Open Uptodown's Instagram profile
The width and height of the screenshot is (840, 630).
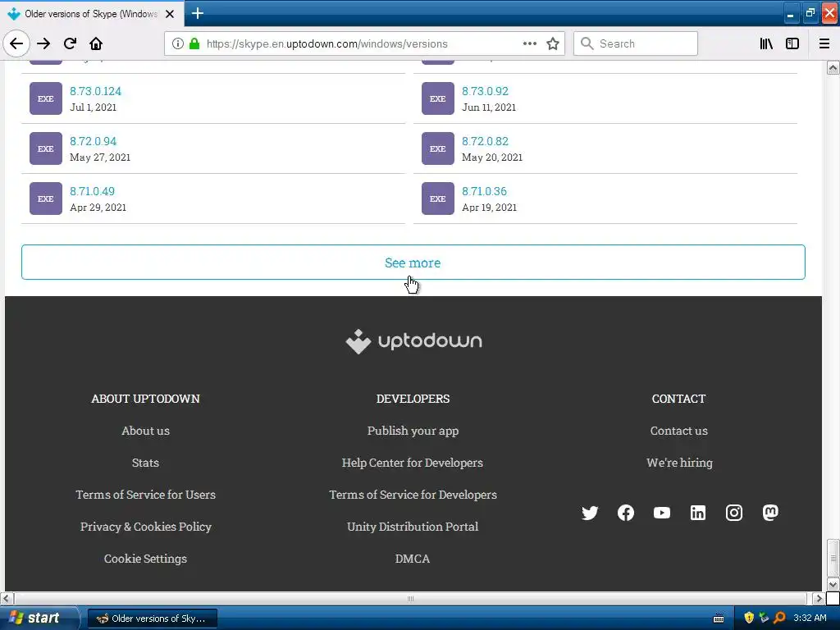[734, 513]
